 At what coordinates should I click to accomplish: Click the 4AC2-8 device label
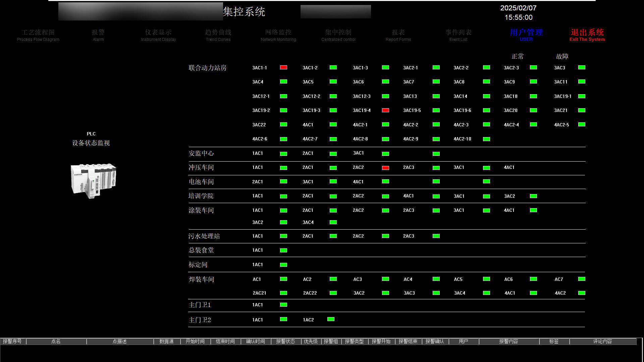tap(360, 139)
